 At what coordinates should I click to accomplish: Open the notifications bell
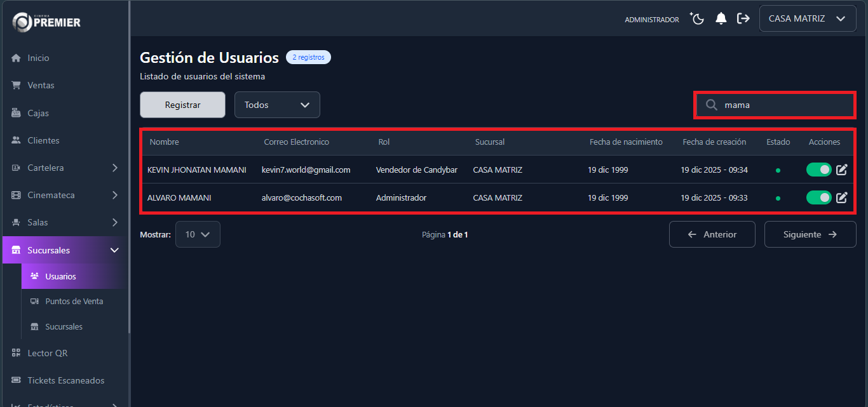pyautogui.click(x=721, y=19)
